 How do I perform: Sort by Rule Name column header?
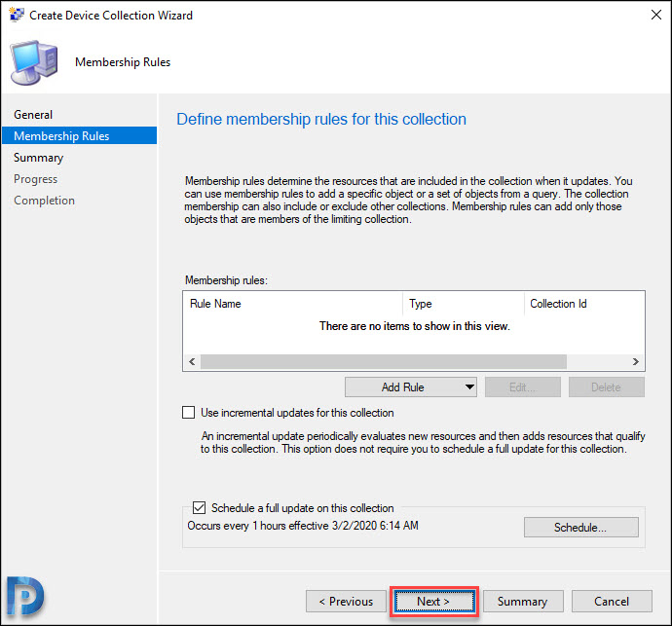point(293,304)
